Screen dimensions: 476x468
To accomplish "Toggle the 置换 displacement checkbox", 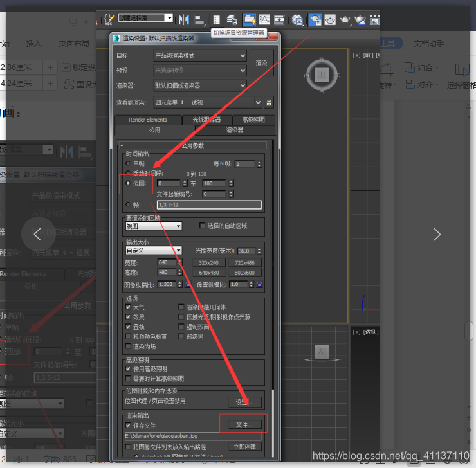I will 128,327.
